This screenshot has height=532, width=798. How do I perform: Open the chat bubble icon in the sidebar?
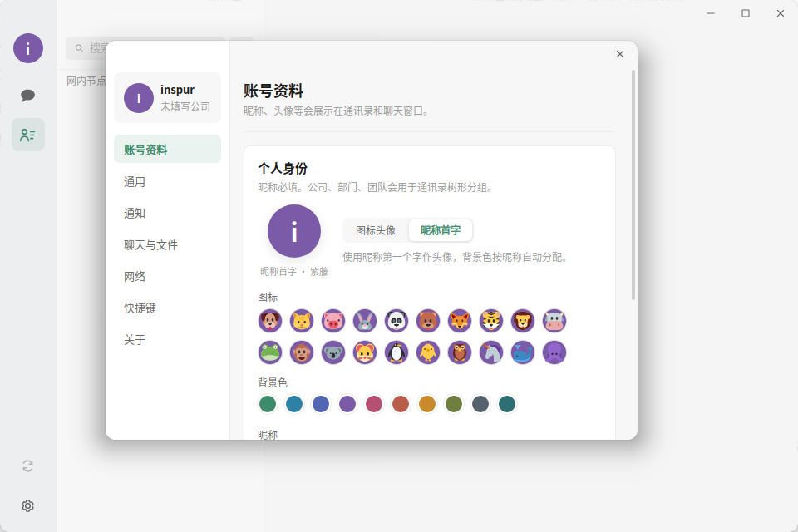coord(28,96)
